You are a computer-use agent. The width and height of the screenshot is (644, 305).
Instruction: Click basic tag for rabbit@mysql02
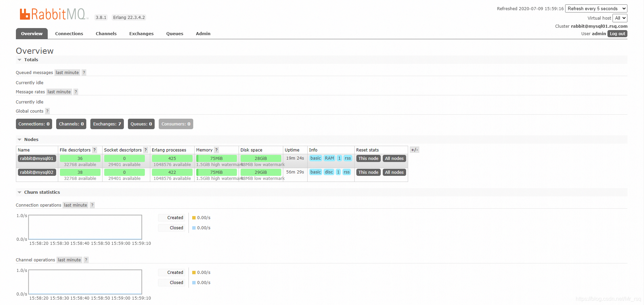[316, 172]
